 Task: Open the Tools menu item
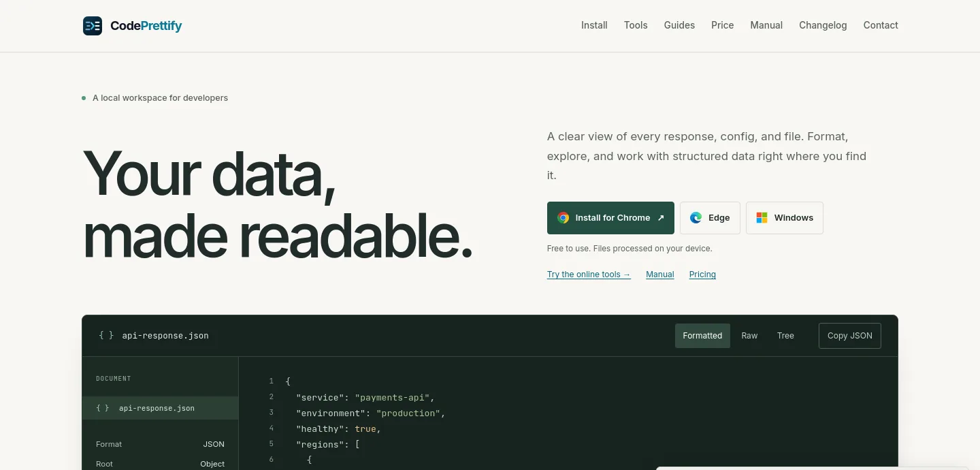point(636,25)
